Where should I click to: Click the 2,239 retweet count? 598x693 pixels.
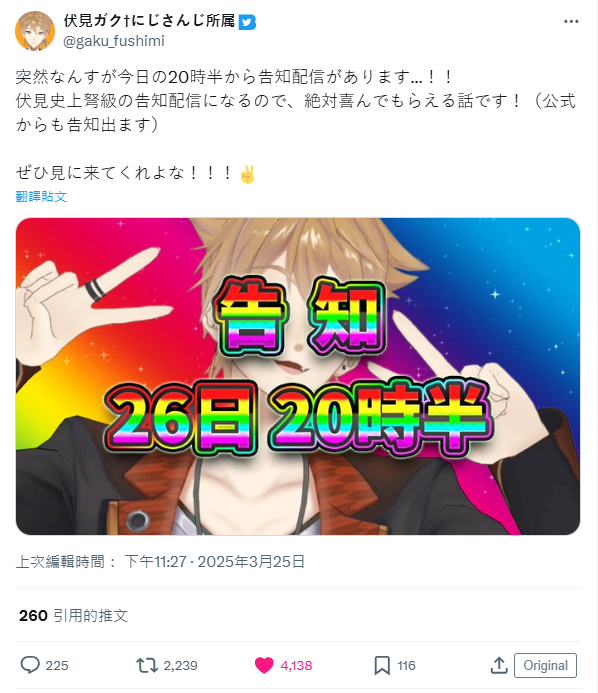pyautogui.click(x=180, y=666)
